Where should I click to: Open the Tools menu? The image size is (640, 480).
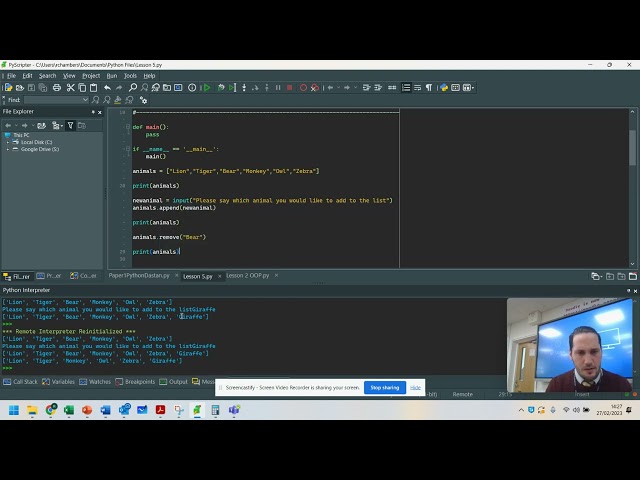coord(130,76)
